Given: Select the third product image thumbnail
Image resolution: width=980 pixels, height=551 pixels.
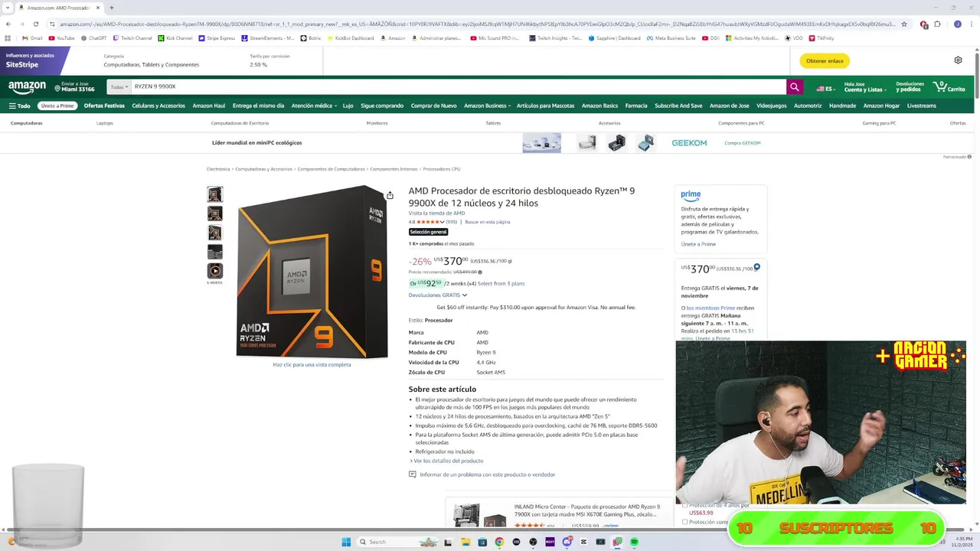Looking at the screenshot, I should coord(215,233).
